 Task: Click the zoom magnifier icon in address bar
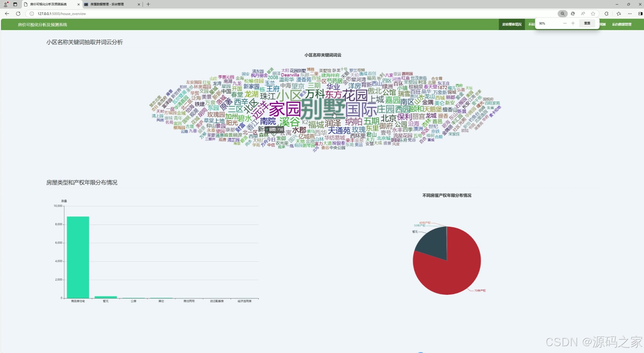(x=562, y=14)
